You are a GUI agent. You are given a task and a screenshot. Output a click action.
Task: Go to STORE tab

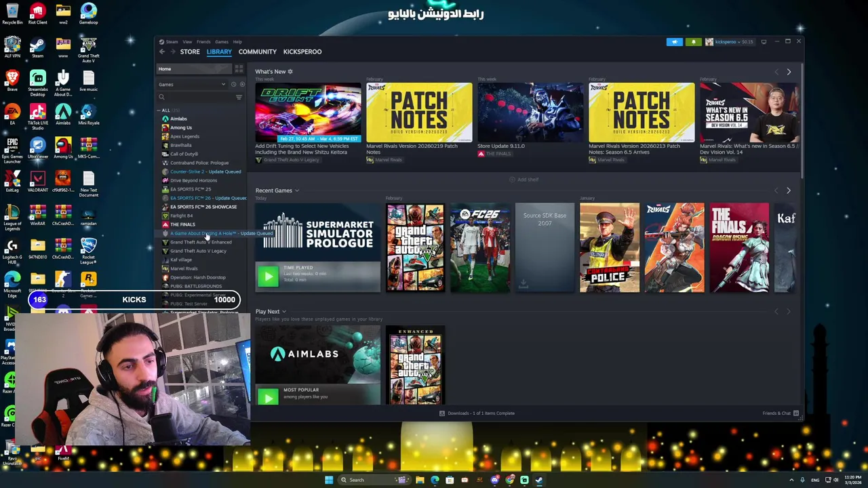click(x=190, y=52)
